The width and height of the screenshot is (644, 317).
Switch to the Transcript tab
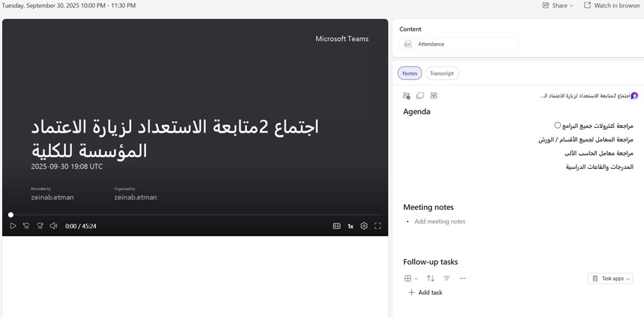[x=442, y=73]
